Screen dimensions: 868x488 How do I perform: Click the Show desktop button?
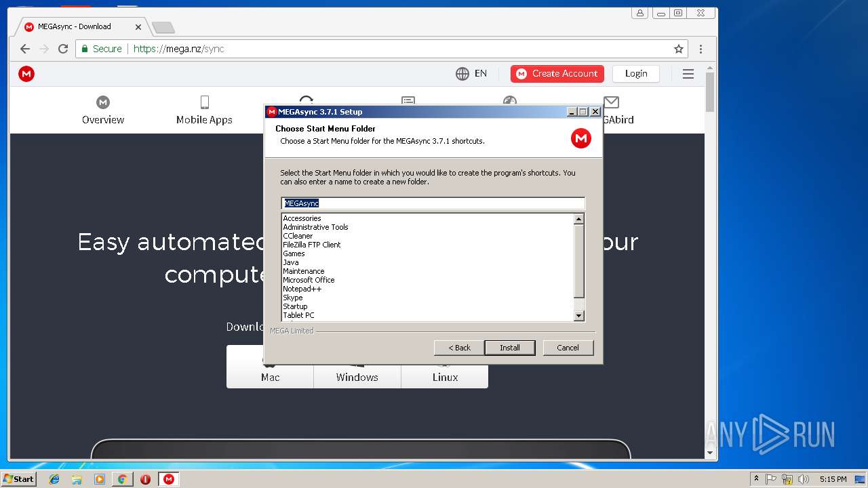pyautogui.click(x=861, y=479)
